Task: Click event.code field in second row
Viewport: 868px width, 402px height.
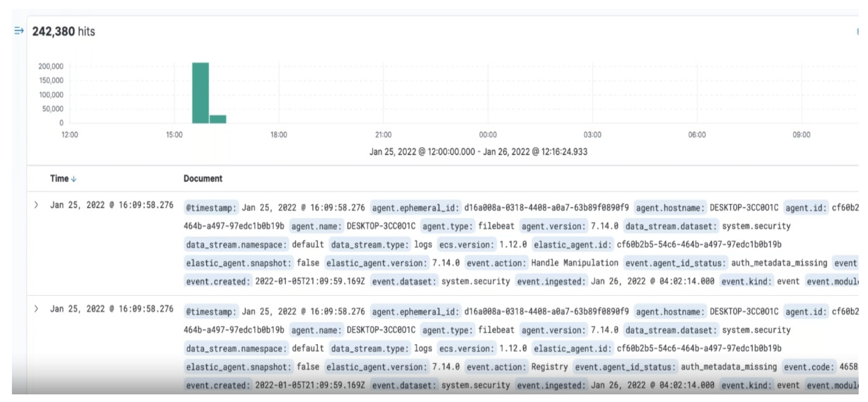Action: tap(809, 367)
